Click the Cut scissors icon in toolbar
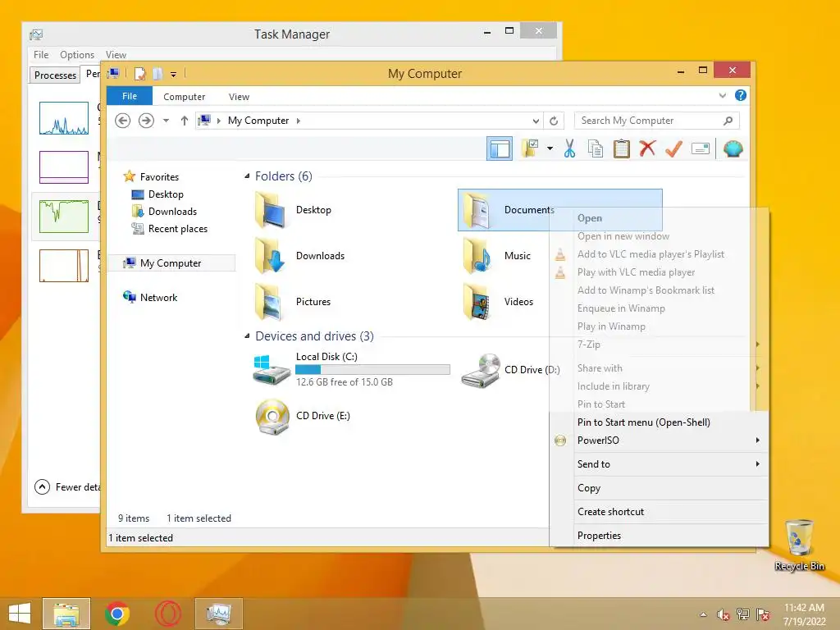 [569, 149]
